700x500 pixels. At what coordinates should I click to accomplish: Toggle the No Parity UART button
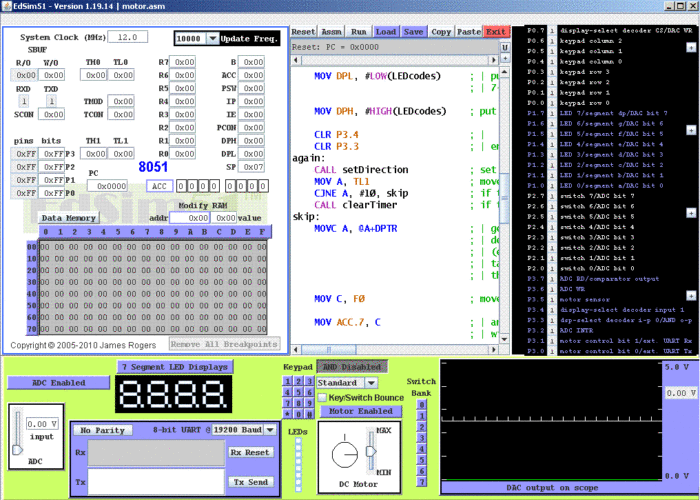(x=103, y=430)
